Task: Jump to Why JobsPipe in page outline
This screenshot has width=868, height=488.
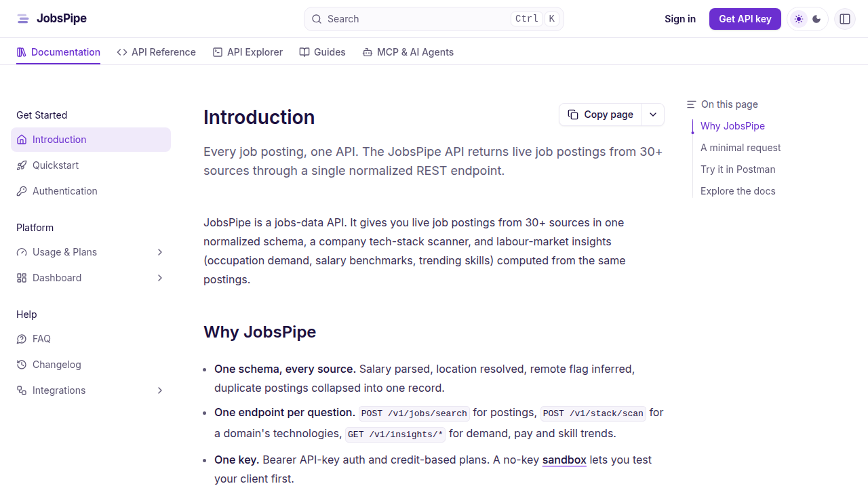Action: 732,126
